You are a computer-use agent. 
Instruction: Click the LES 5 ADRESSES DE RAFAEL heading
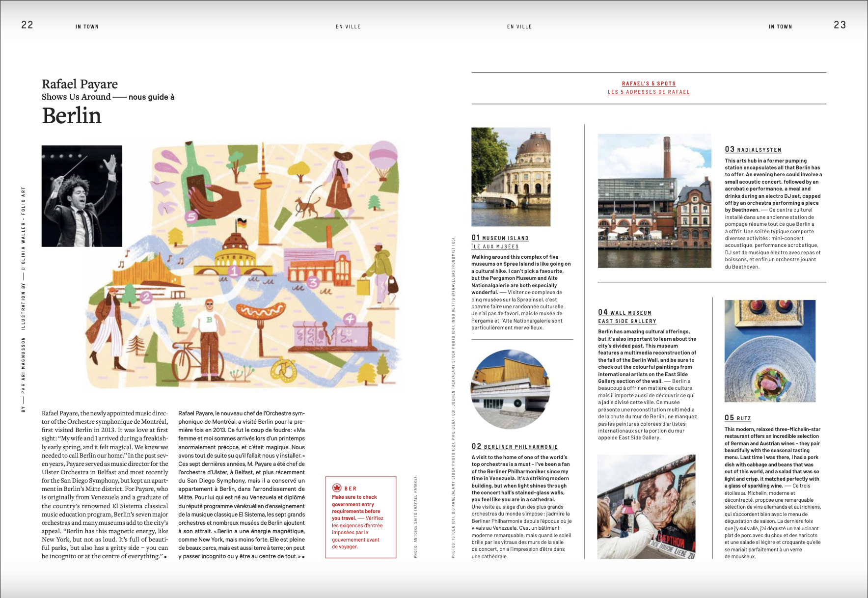pyautogui.click(x=649, y=92)
